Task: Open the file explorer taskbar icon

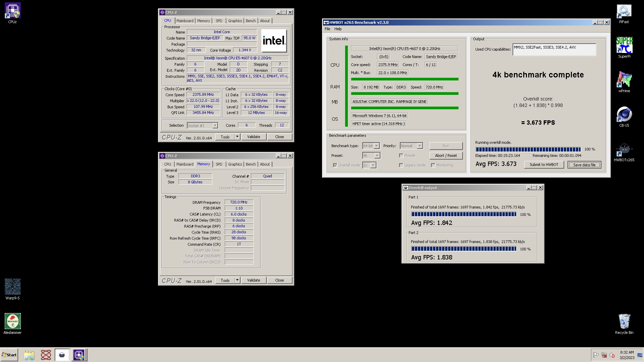Action: 29,355
